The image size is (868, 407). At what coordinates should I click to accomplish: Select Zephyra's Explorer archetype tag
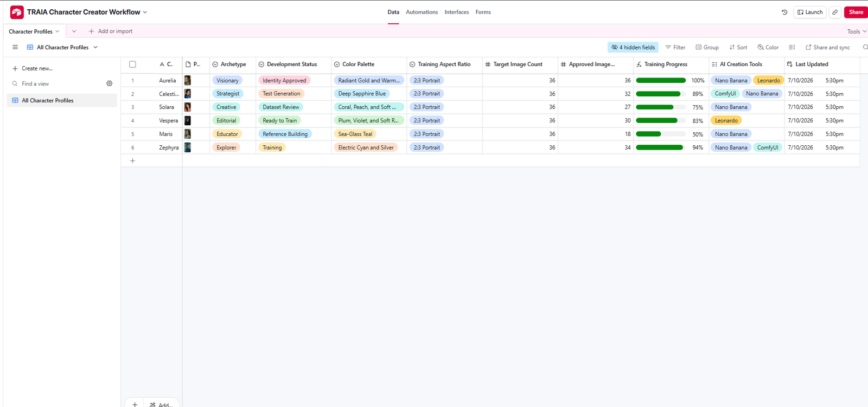tap(226, 147)
